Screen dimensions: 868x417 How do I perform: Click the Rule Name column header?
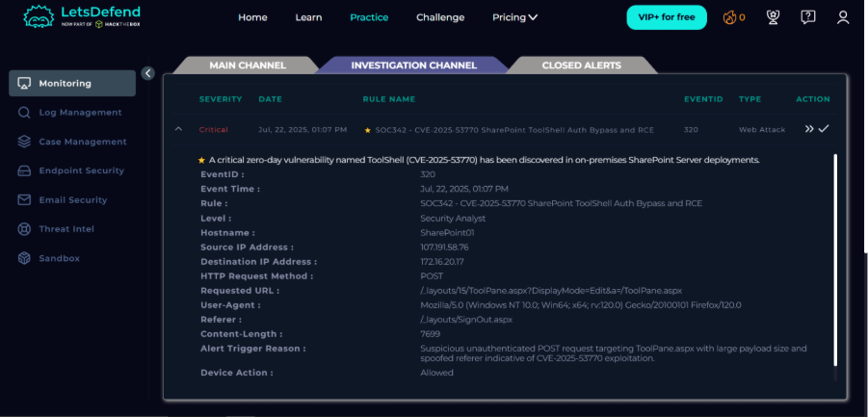click(388, 99)
